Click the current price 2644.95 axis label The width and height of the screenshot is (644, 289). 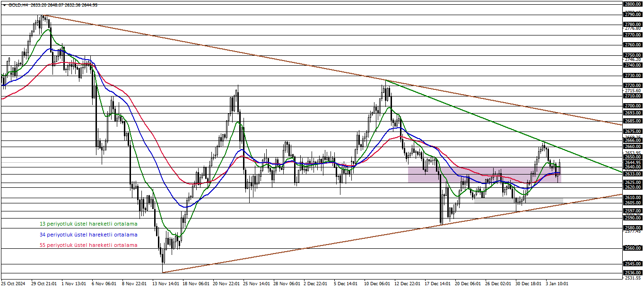633,162
